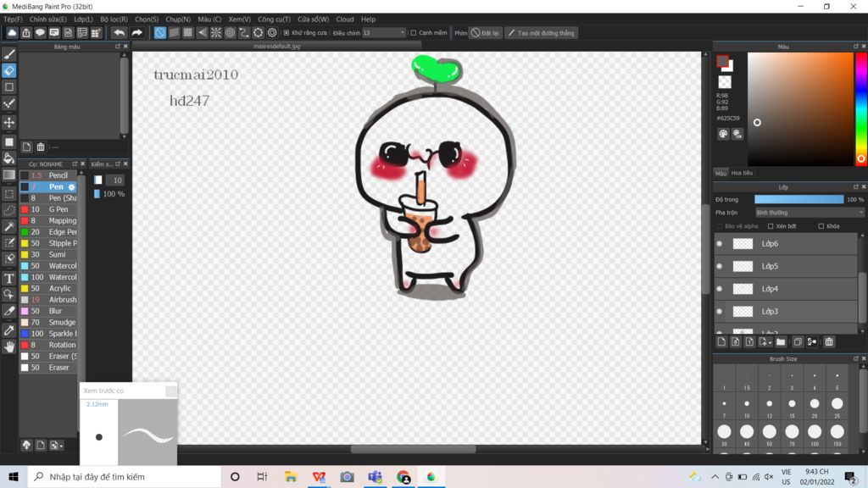868x488 pixels.
Task: Open the Xem(V) menu
Action: coord(239,19)
